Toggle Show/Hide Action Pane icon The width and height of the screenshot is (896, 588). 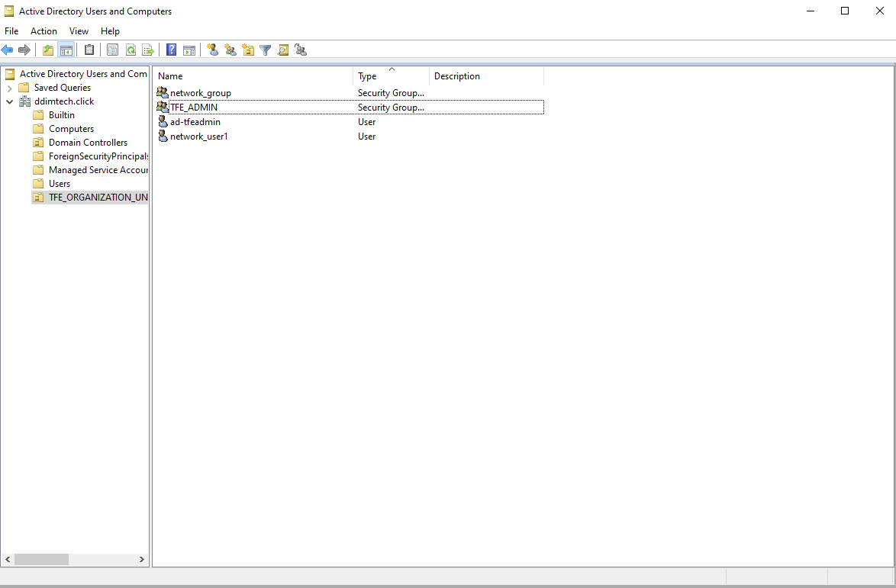coord(189,50)
